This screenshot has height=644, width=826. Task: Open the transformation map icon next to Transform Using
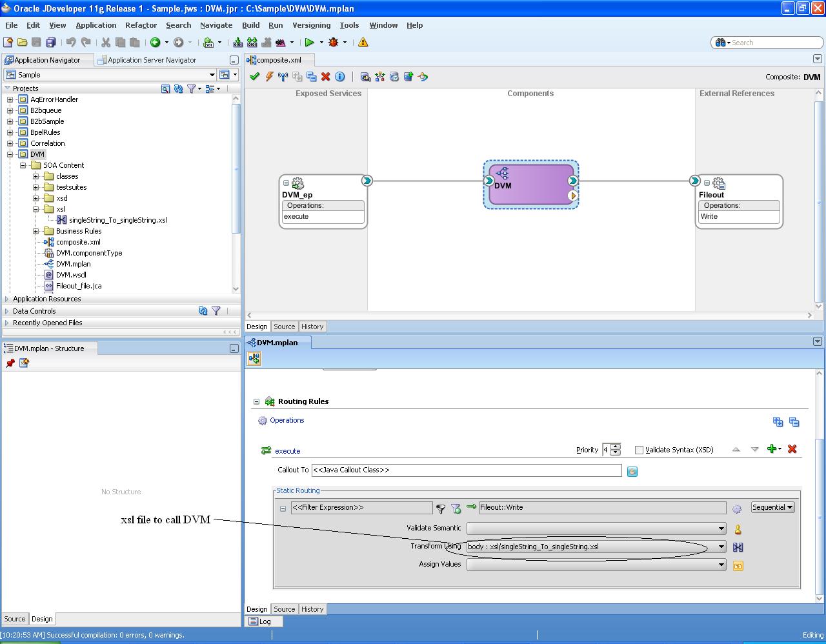pos(738,547)
